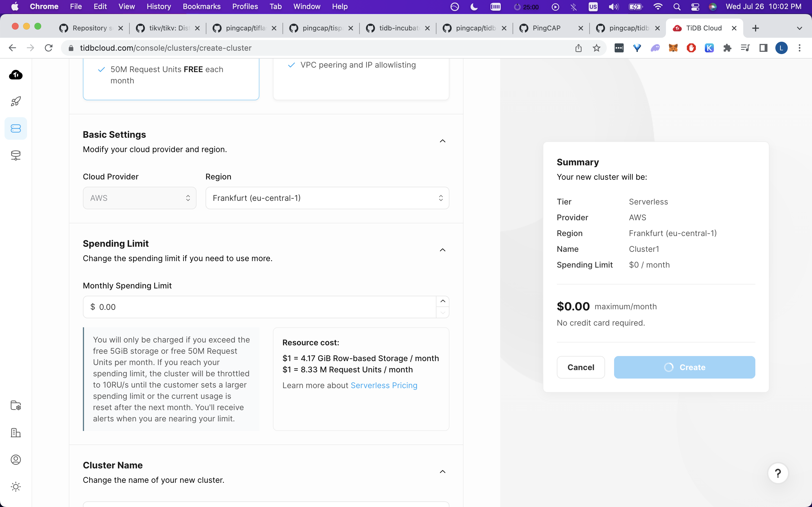Open the data services sidebar icon
This screenshot has height=507, width=812.
coord(16,155)
